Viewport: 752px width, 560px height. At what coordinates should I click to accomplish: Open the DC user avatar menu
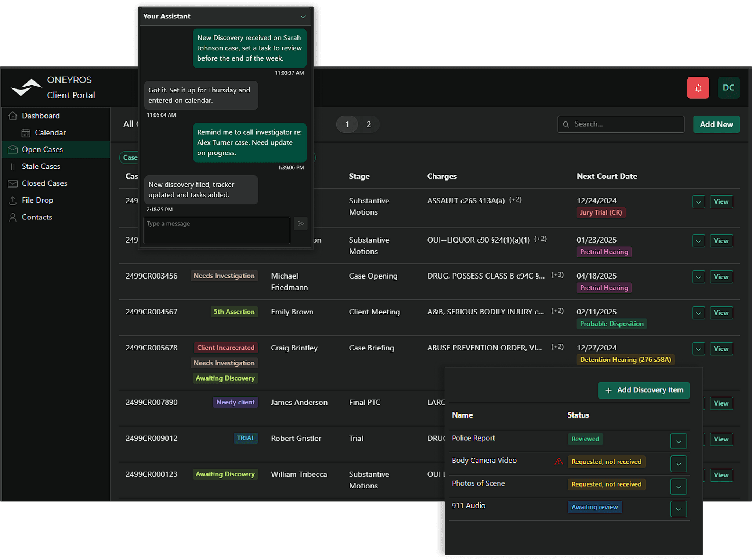click(x=728, y=88)
